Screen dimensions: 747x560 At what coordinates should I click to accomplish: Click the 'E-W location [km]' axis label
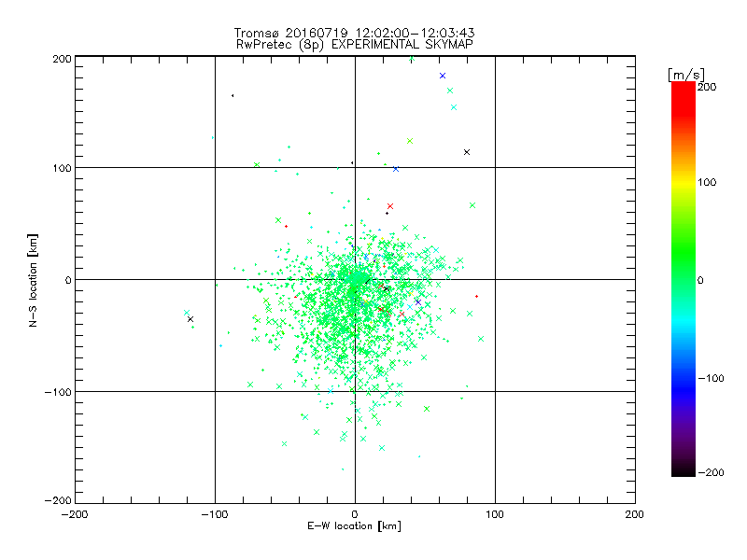(354, 526)
